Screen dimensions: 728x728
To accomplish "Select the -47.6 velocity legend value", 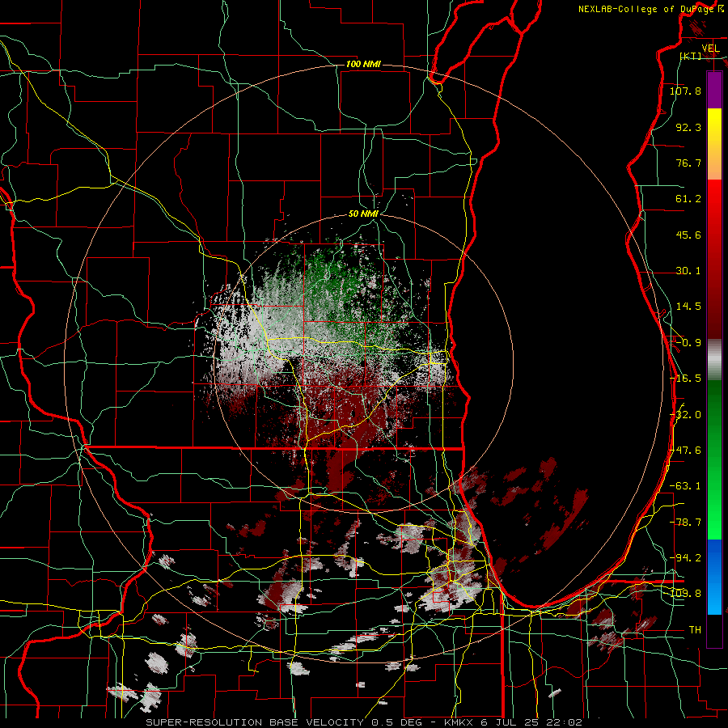I will tap(685, 451).
